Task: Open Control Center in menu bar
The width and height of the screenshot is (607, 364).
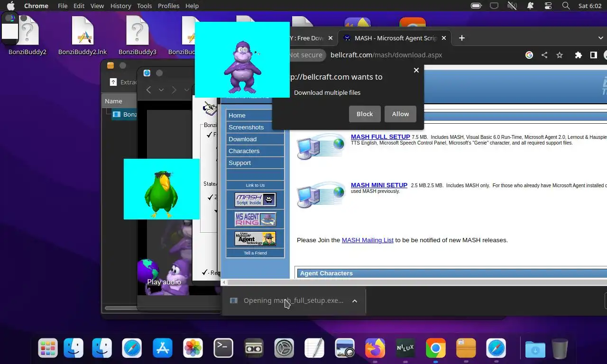Action: pyautogui.click(x=548, y=6)
